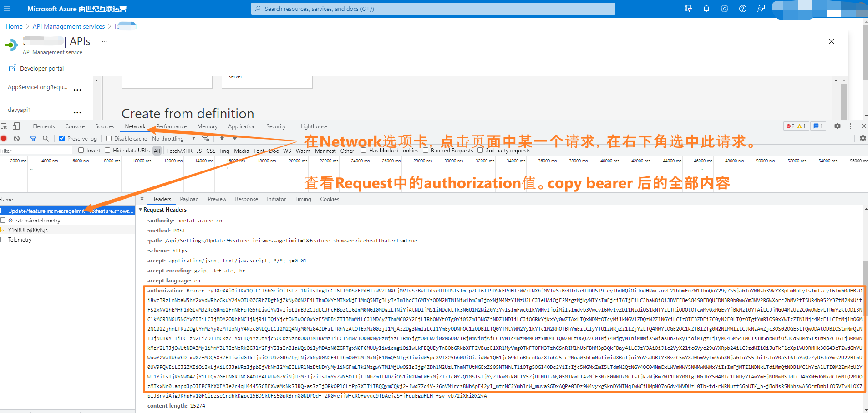Screen dimensions: 868x413
Task: Click the Azure search resources box
Action: pos(432,9)
